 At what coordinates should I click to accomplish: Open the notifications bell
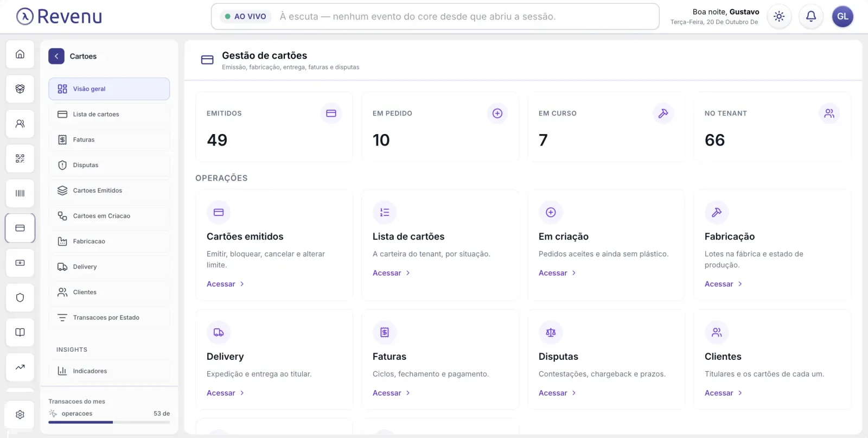coord(811,16)
